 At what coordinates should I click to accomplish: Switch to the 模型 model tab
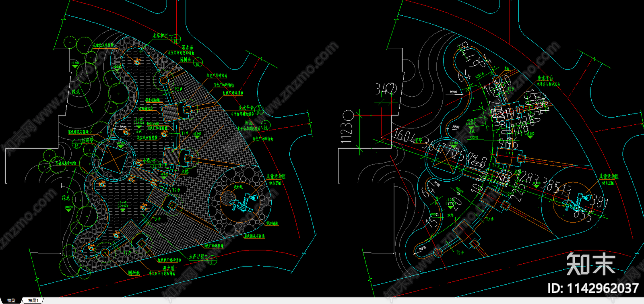11,301
